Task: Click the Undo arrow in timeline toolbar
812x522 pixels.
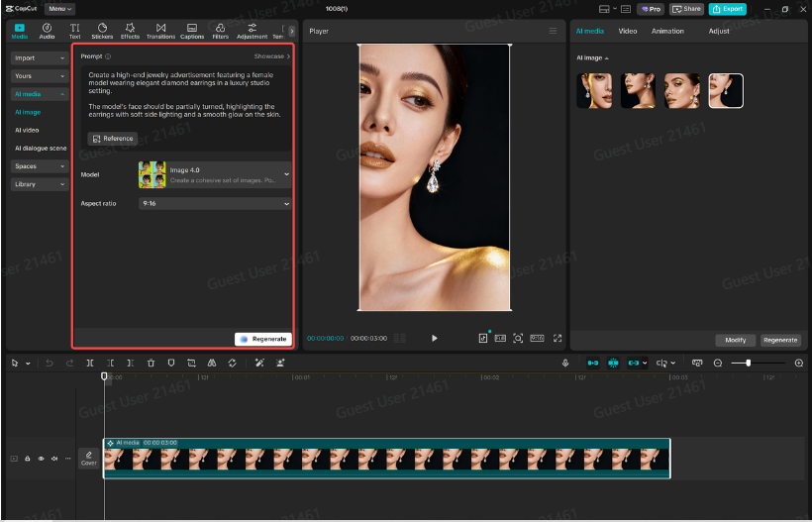Action: point(50,364)
